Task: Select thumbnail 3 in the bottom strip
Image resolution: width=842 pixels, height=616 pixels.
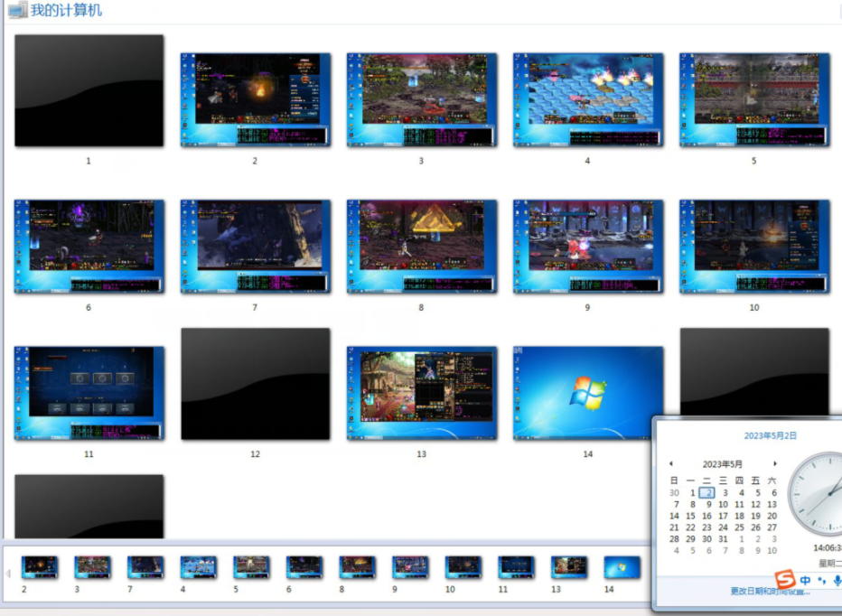Action: point(92,567)
